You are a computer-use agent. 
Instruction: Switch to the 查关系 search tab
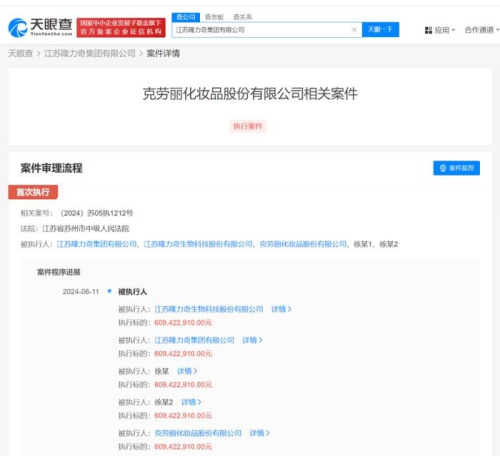pos(242,17)
